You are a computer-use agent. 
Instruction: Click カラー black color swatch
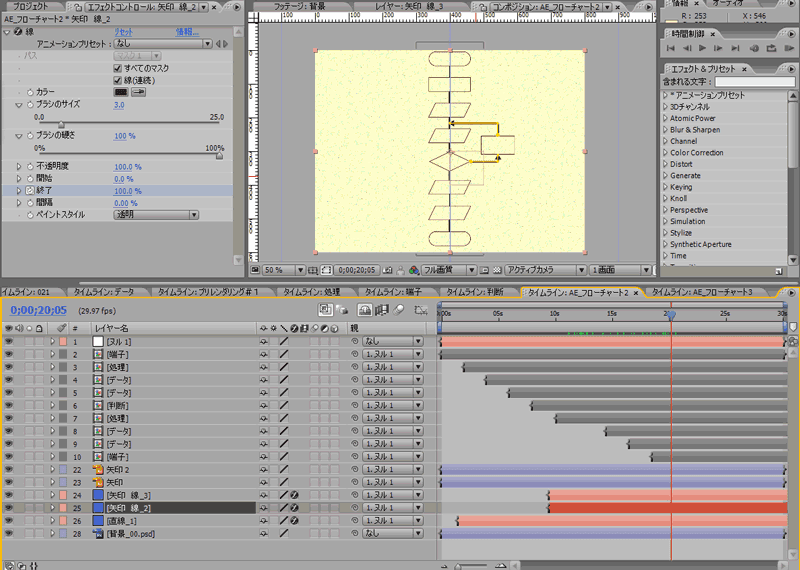pyautogui.click(x=121, y=92)
